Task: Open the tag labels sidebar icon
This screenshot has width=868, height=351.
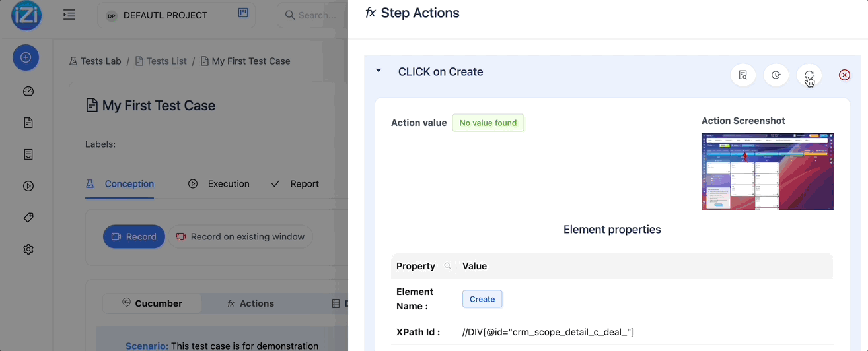Action: pos(28,218)
